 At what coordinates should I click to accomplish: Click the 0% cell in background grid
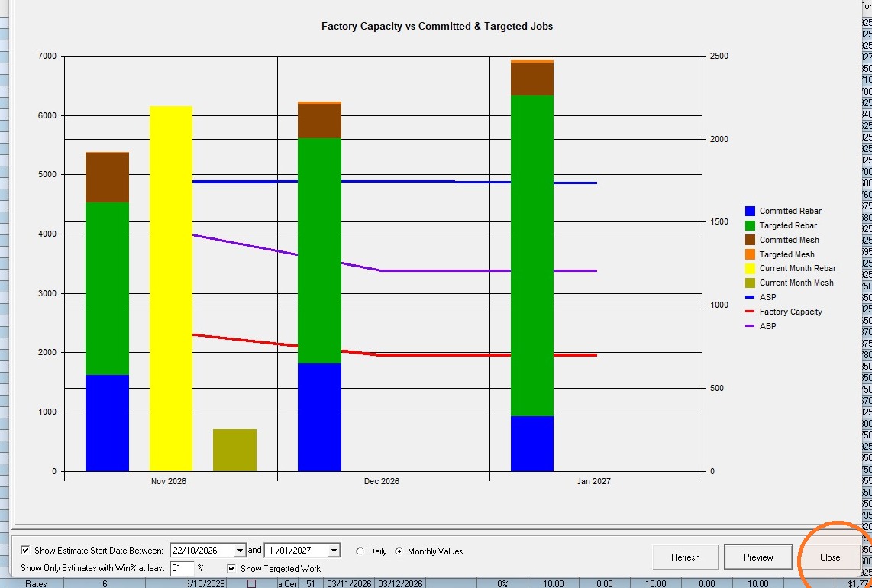click(x=502, y=583)
